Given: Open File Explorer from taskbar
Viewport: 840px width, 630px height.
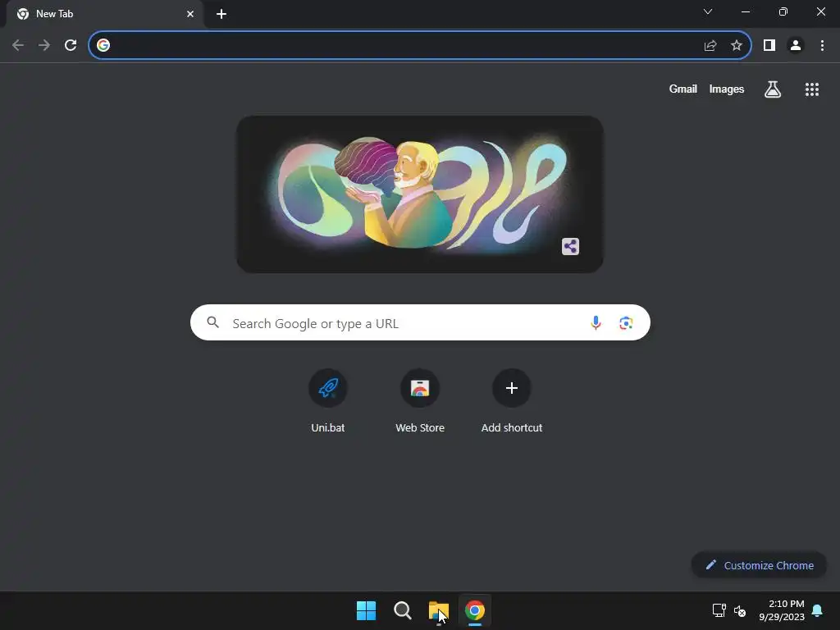Looking at the screenshot, I should coord(439,610).
